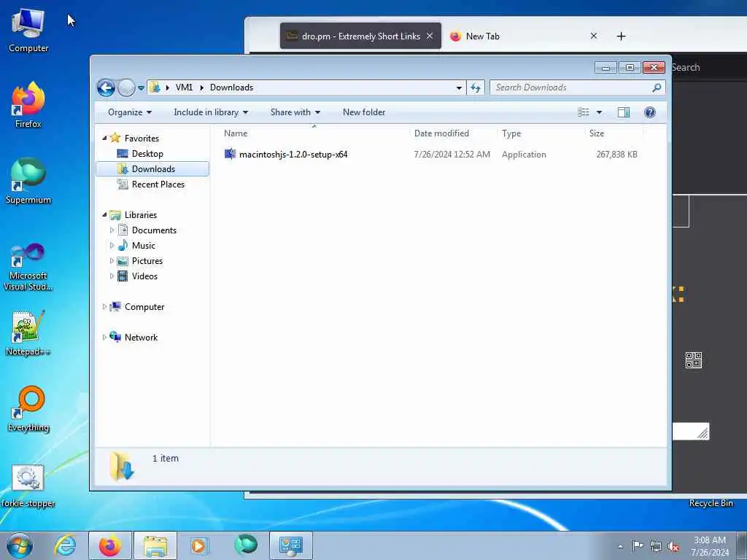Open Recent Places in Favorites
The width and height of the screenshot is (747, 560).
158,184
